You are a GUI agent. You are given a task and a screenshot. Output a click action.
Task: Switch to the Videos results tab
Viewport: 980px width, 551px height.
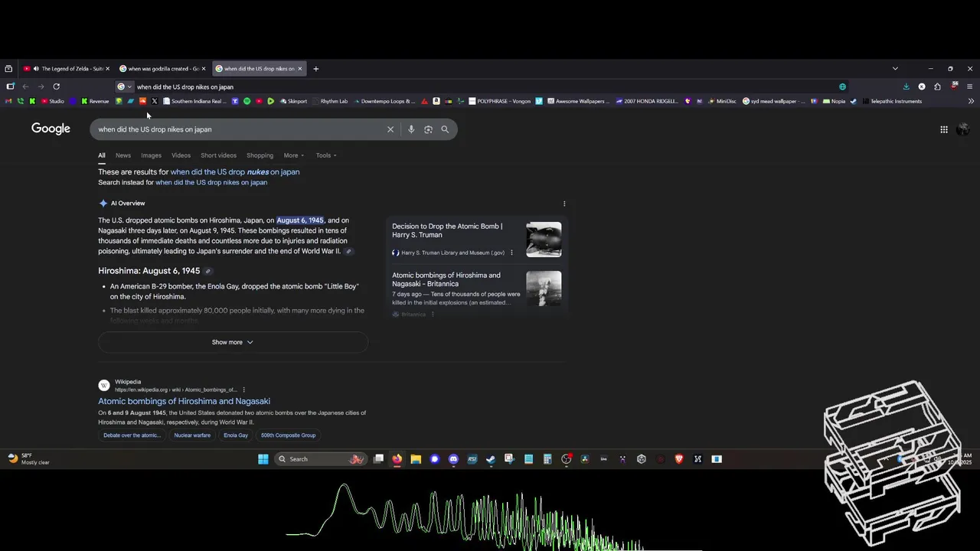tap(181, 155)
